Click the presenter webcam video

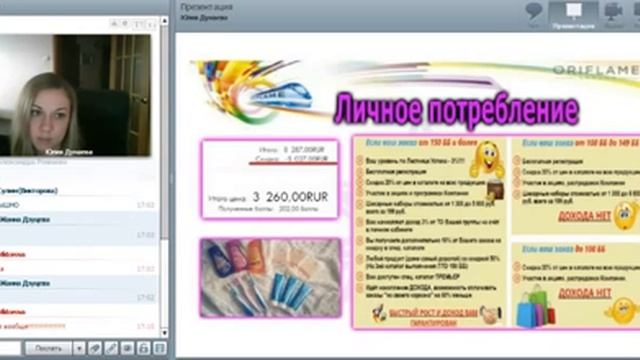coord(75,95)
